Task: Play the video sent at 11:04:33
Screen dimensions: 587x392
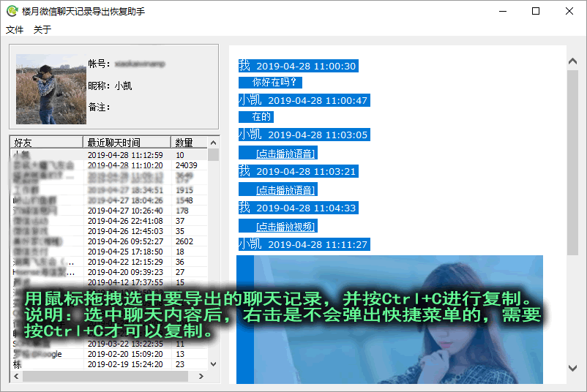Action: (x=285, y=227)
